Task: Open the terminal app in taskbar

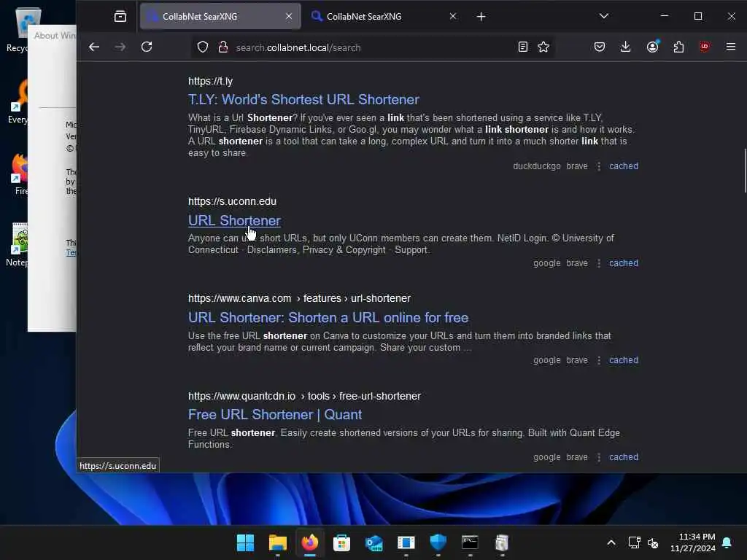Action: tap(470, 542)
